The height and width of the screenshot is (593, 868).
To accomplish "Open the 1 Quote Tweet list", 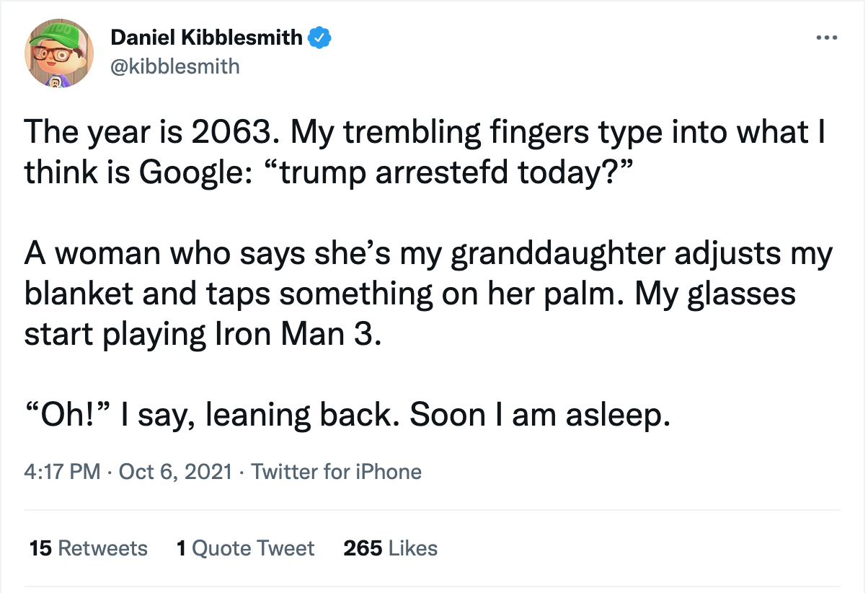I will 245,548.
